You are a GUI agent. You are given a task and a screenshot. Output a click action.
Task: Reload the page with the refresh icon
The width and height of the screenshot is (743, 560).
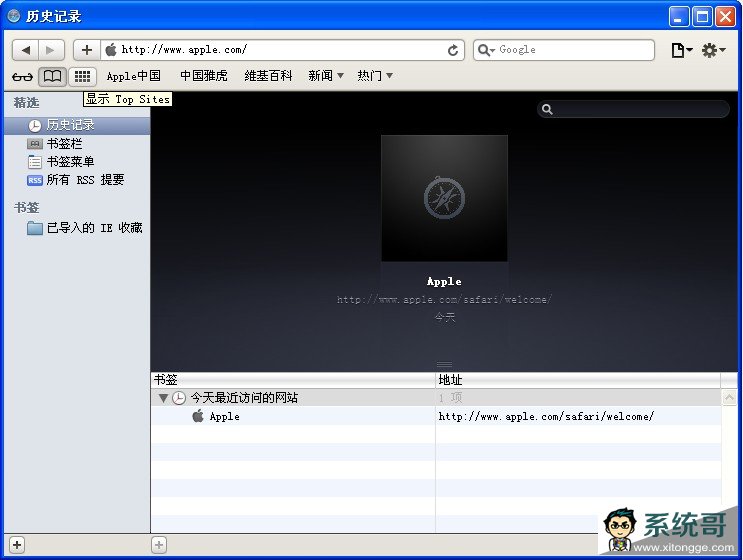tap(453, 50)
